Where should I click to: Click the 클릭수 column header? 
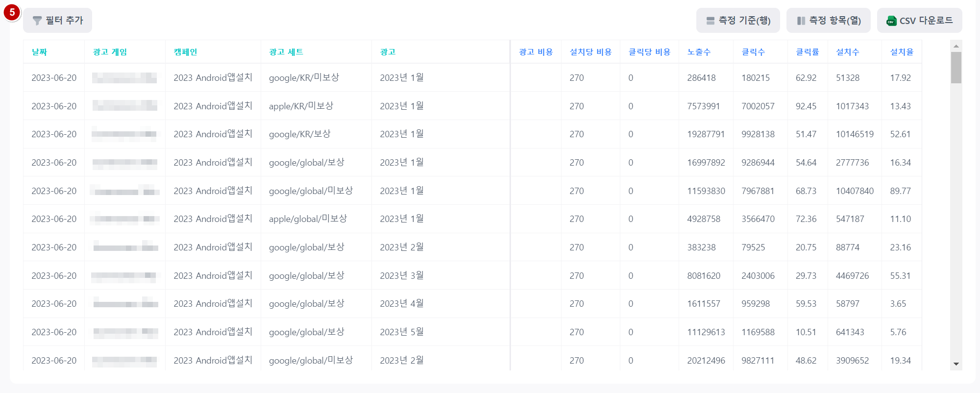(x=753, y=52)
